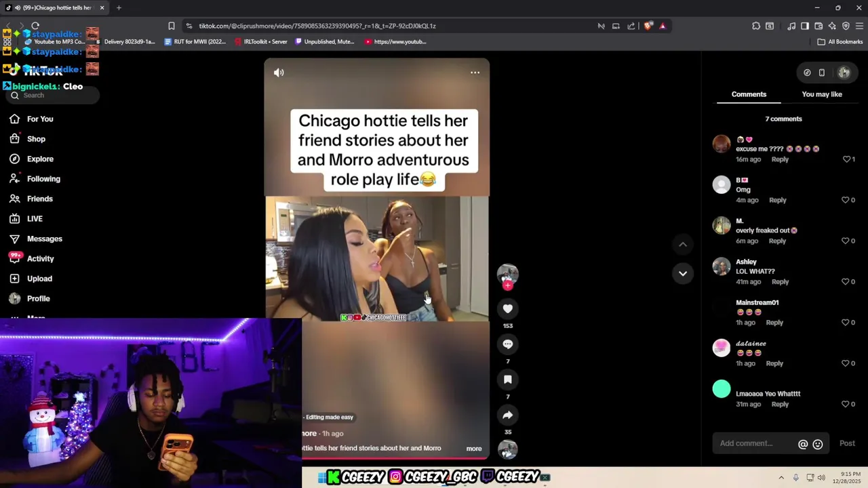Open the All Bookmarks folder
Image resolution: width=868 pixels, height=488 pixels.
[x=840, y=41]
